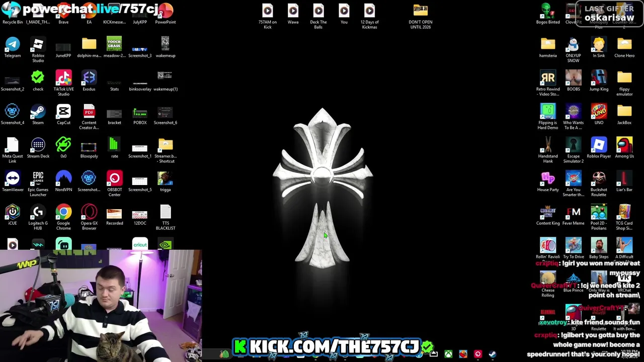Launch House Party game
The image size is (644, 362).
point(548,181)
